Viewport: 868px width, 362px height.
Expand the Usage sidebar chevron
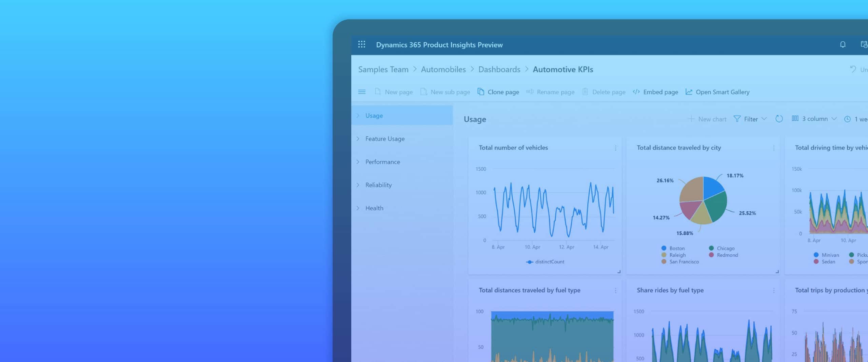coord(358,115)
